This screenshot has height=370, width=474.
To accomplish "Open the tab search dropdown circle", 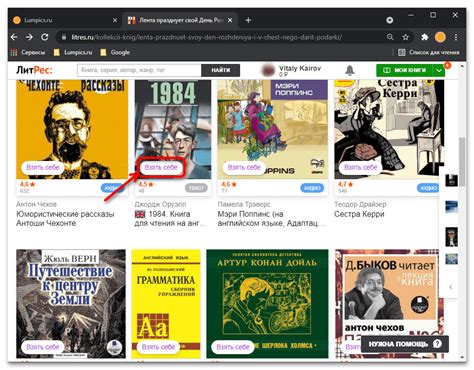I will pos(389,20).
